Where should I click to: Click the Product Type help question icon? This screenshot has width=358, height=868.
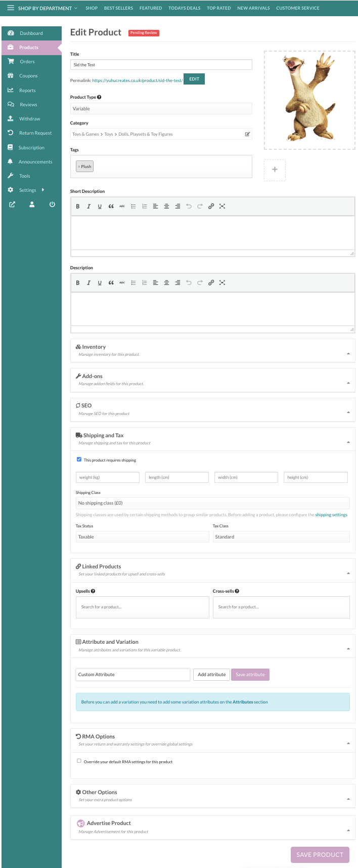coord(99,97)
